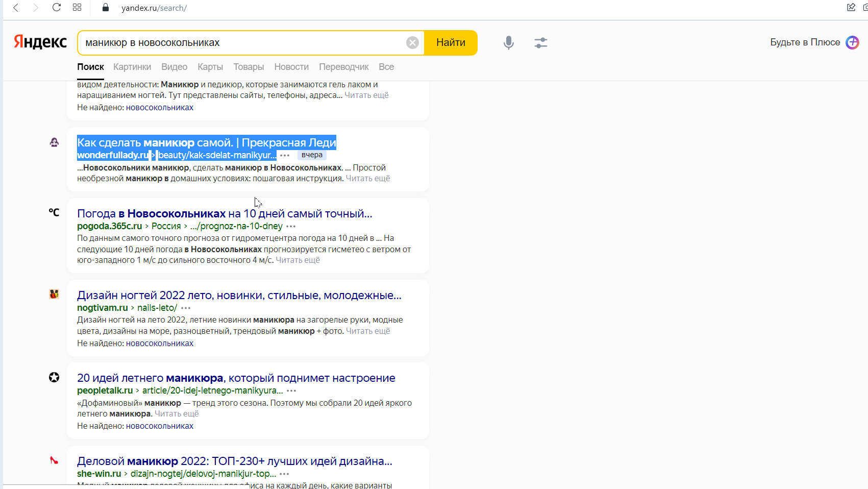
Task: Click nogtivam.ru favicon
Action: tap(54, 294)
